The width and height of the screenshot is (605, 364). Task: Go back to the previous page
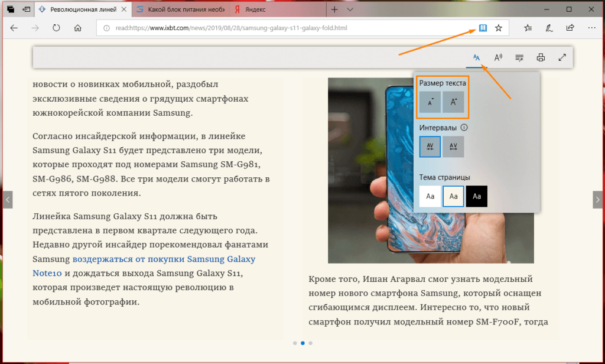pos(14,28)
